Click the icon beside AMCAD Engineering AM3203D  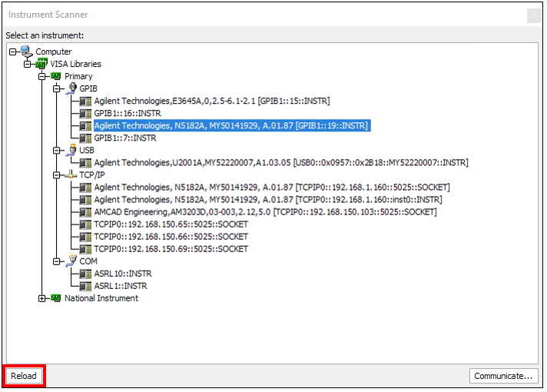click(85, 212)
